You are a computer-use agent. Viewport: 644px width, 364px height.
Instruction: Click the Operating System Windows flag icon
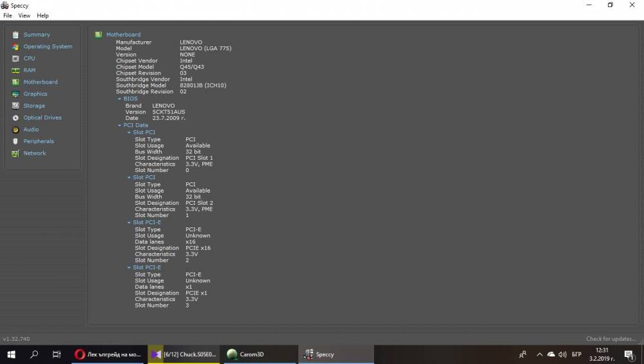[x=15, y=47]
